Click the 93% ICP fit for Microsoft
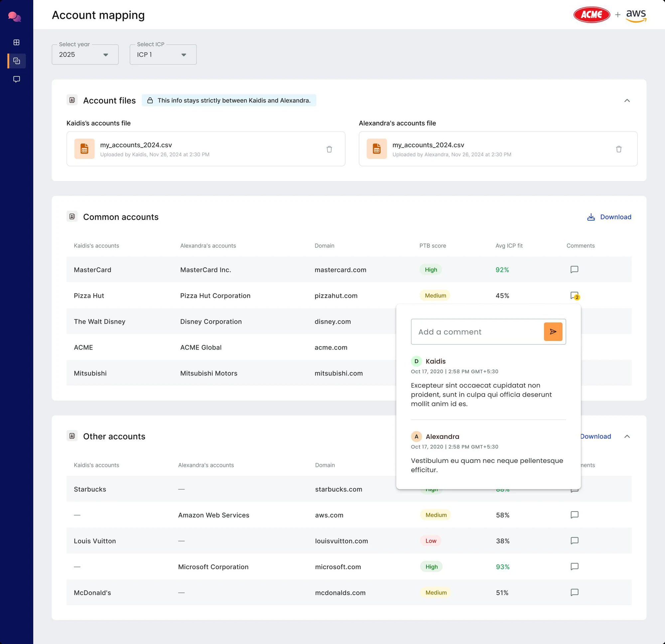Image resolution: width=665 pixels, height=644 pixels. 502,566
